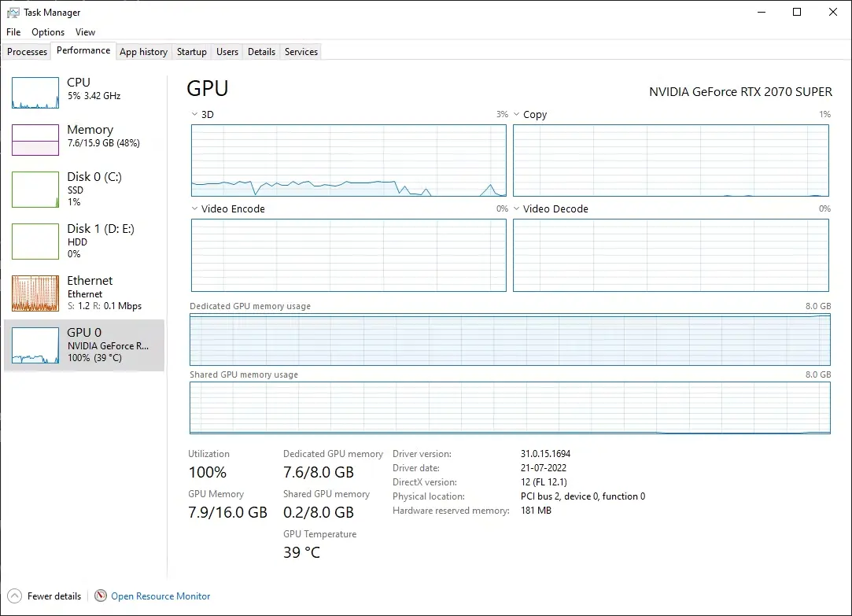
Task: Select the Disk 0 (C:) graph thumbnail
Action: point(35,190)
